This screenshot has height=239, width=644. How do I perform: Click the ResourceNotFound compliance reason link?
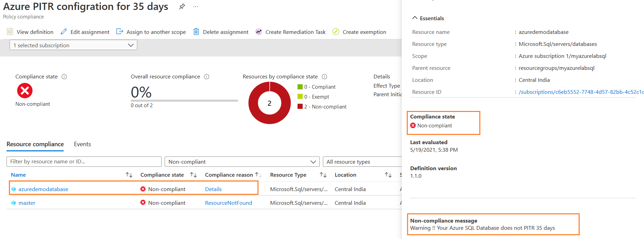228,203
